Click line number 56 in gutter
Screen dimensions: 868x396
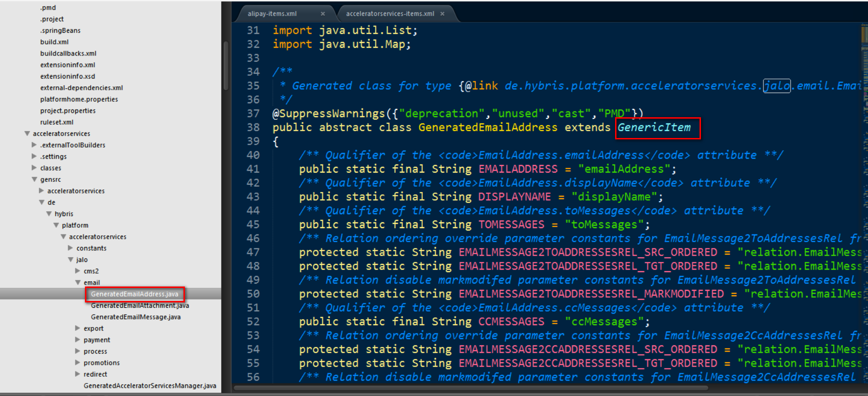pos(253,377)
